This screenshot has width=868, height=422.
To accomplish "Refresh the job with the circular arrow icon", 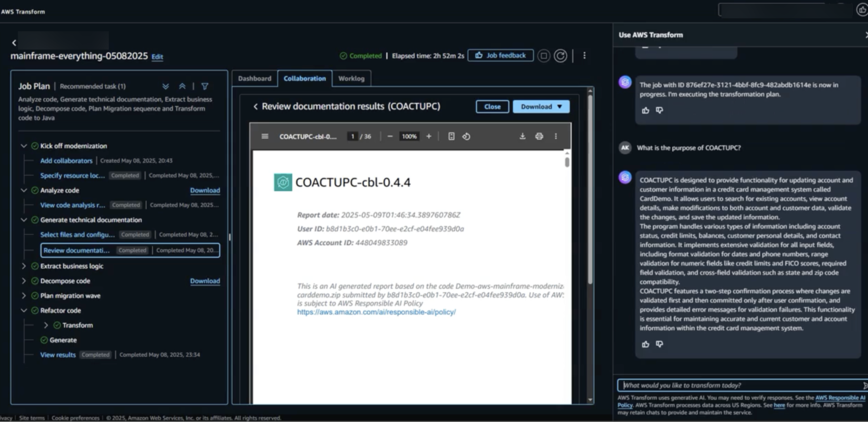I will [x=560, y=56].
